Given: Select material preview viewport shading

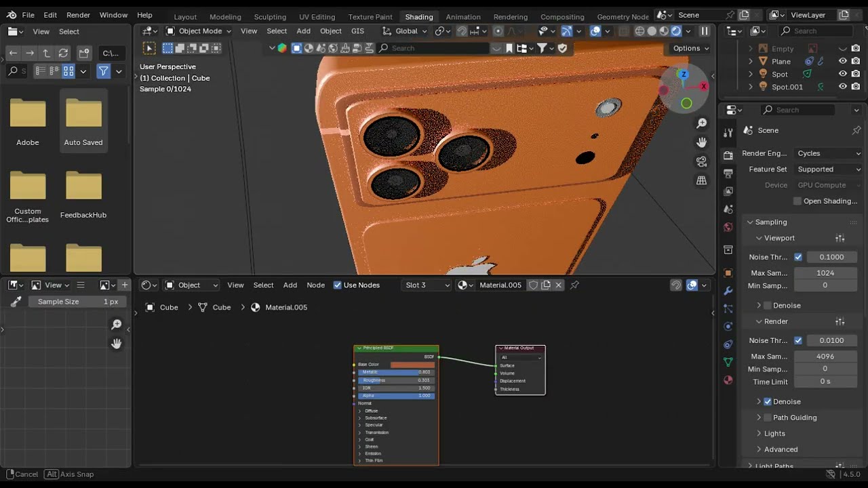Looking at the screenshot, I should pyautogui.click(x=664, y=31).
